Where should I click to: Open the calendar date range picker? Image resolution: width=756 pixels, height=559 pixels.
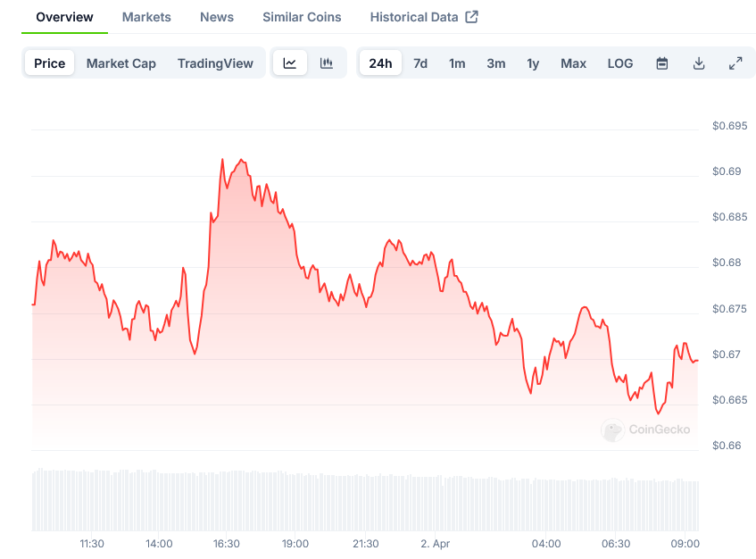pos(662,63)
